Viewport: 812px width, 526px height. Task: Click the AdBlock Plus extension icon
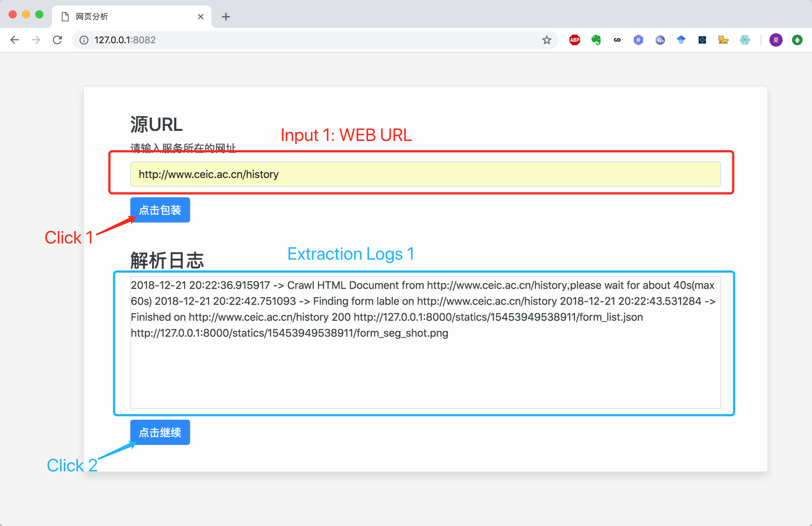(574, 40)
